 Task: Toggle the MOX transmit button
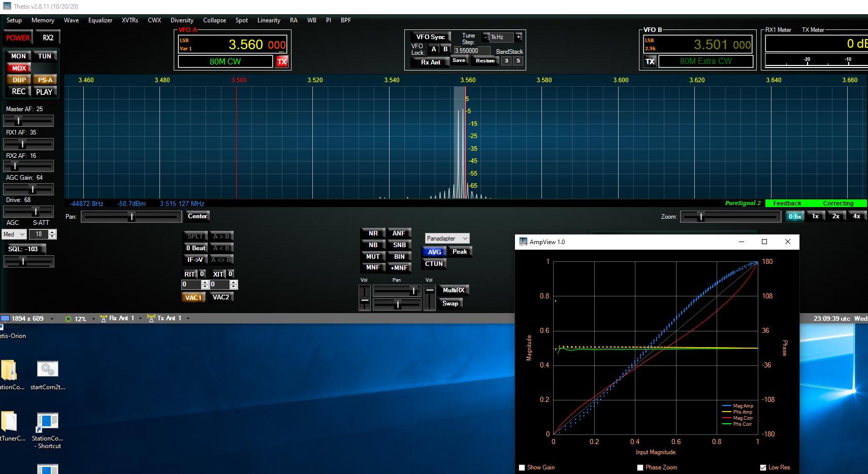19,68
